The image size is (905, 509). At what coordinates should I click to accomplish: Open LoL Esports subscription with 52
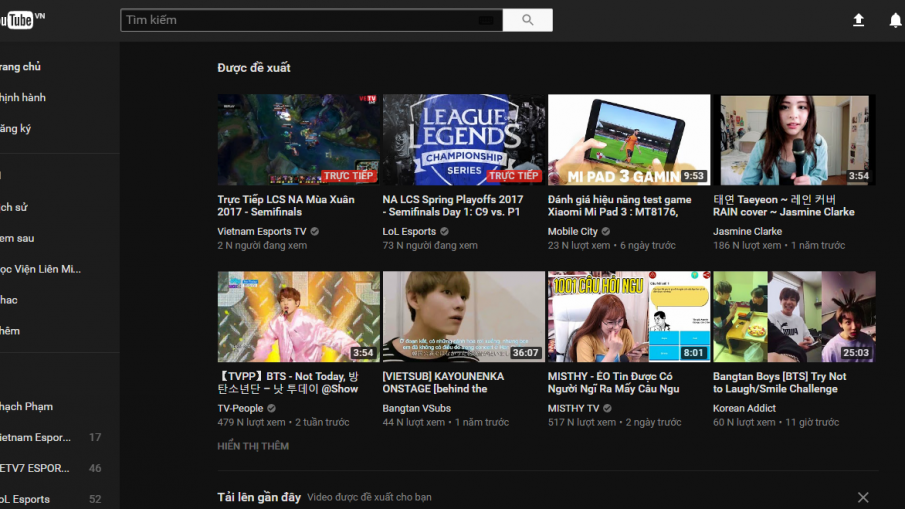click(51, 499)
